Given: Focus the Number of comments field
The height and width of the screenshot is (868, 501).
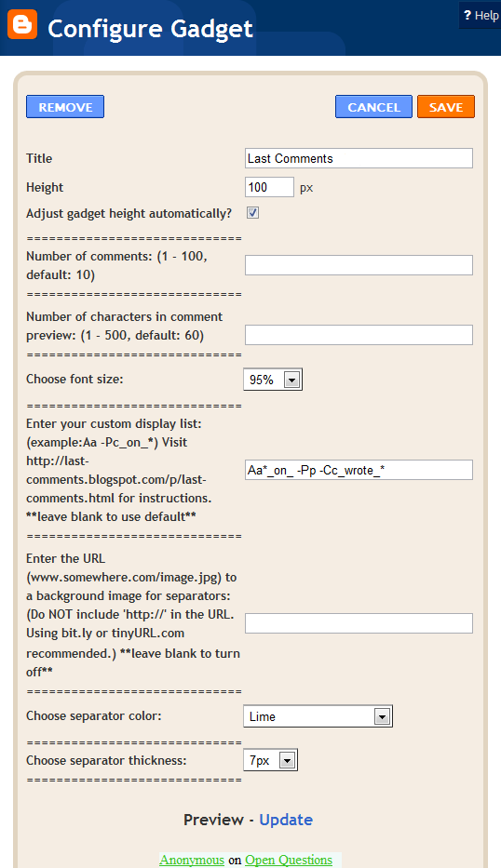Looking at the screenshot, I should [359, 265].
